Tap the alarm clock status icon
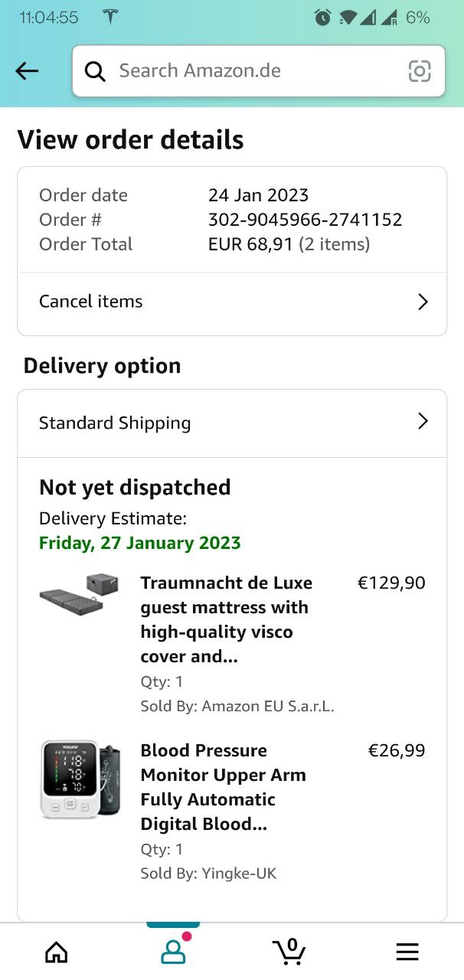This screenshot has height=980, width=464. point(323,18)
